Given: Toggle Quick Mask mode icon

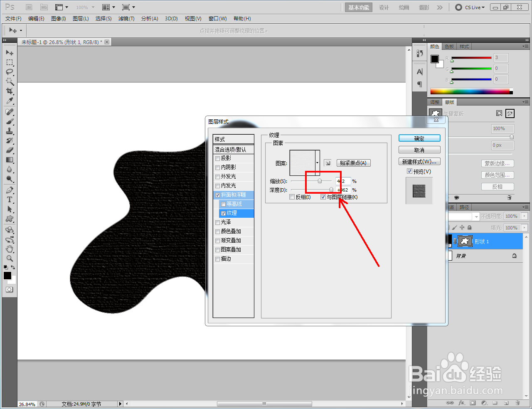Looking at the screenshot, I should 9,289.
